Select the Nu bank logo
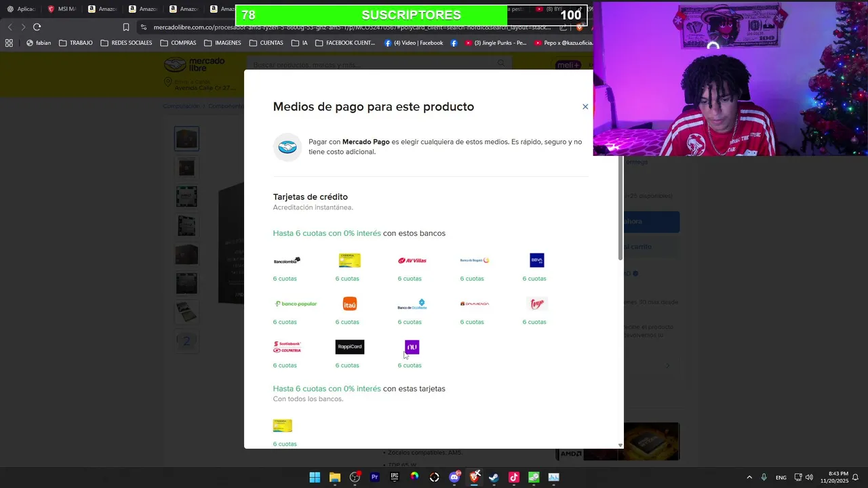The height and width of the screenshot is (488, 868). [x=412, y=347]
